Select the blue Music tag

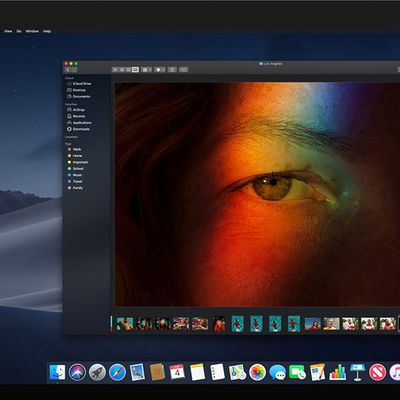point(75,175)
